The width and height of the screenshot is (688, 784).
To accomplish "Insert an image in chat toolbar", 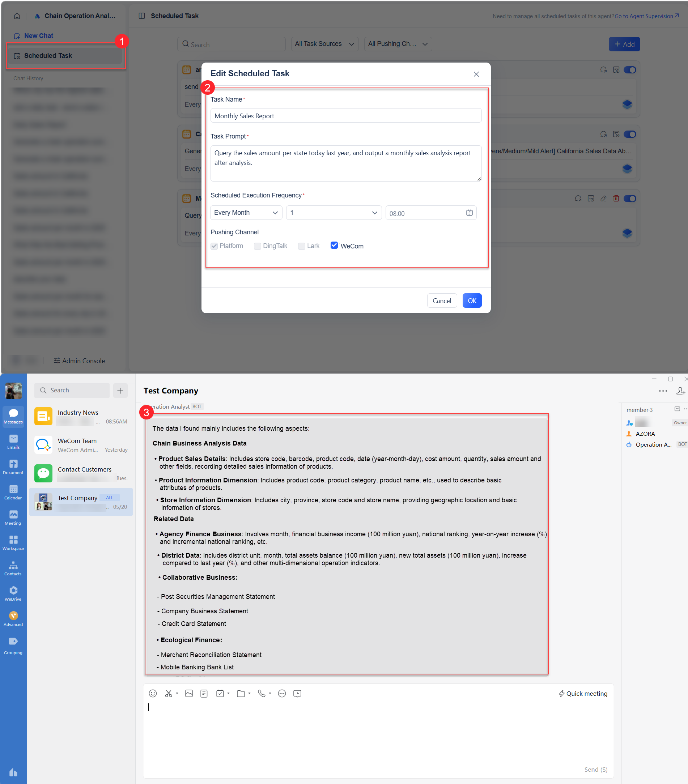I will (x=189, y=694).
